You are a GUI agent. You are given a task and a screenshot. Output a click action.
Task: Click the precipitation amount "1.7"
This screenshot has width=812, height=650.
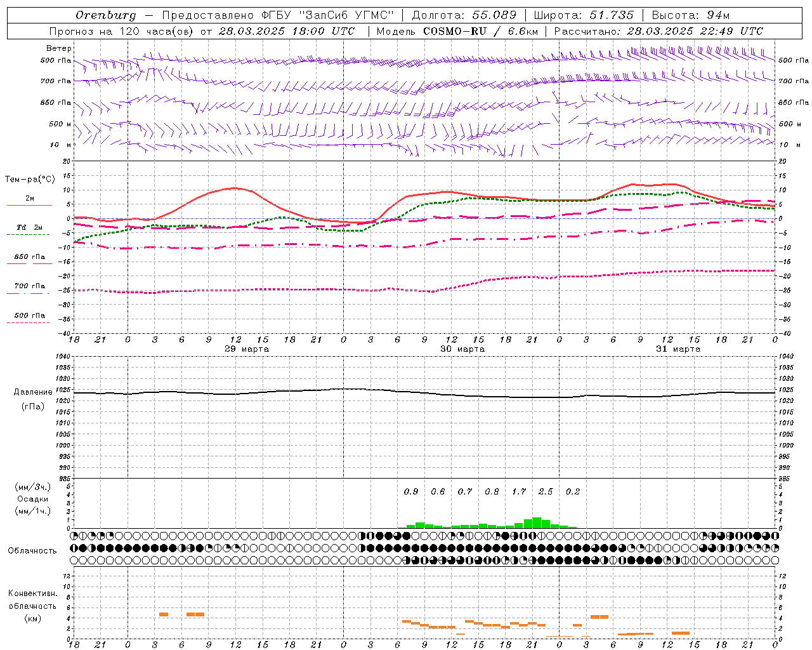pos(519,491)
